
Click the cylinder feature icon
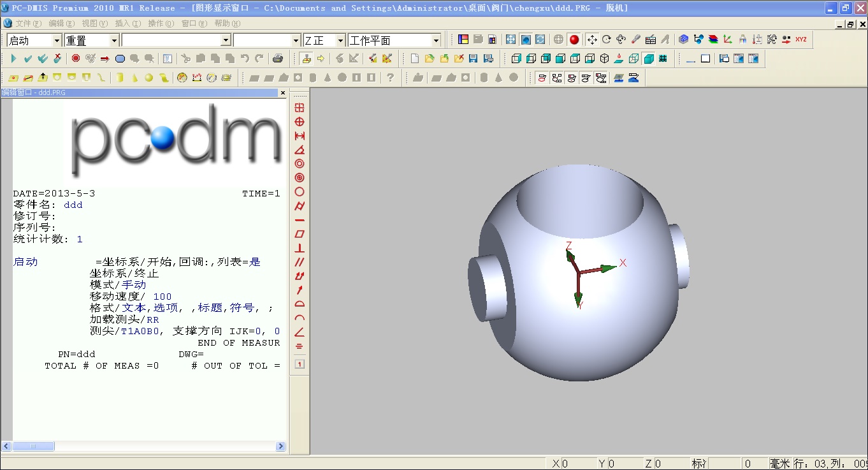(x=119, y=78)
